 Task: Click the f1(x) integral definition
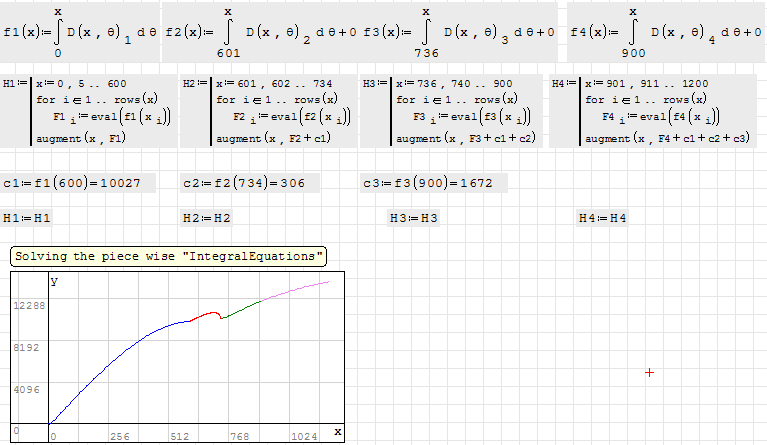(x=80, y=32)
